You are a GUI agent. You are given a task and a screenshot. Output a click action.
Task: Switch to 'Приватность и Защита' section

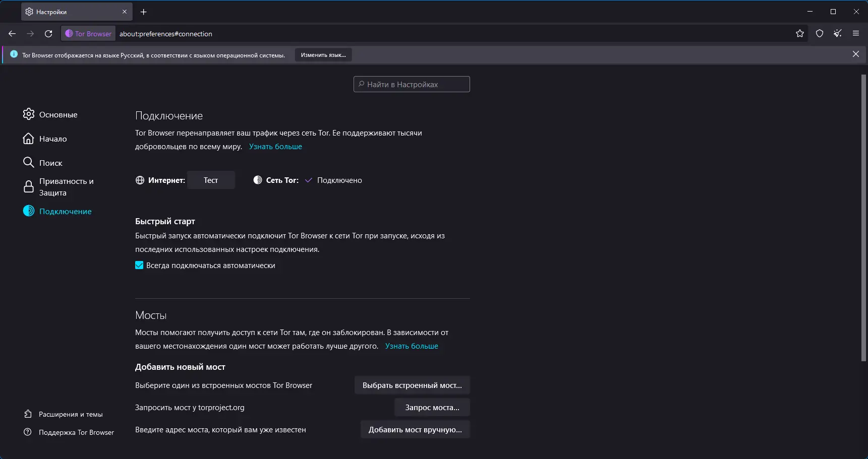point(66,187)
